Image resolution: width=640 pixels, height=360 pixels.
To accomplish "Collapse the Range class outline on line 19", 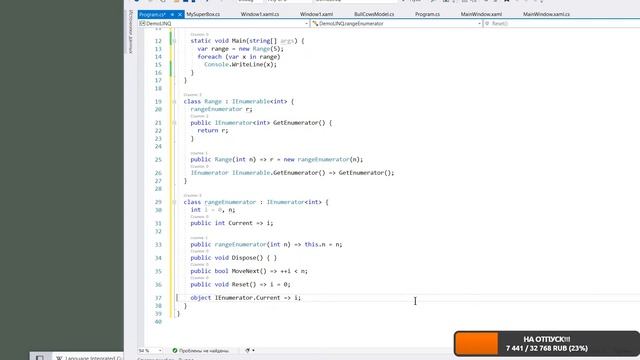I will (x=174, y=101).
